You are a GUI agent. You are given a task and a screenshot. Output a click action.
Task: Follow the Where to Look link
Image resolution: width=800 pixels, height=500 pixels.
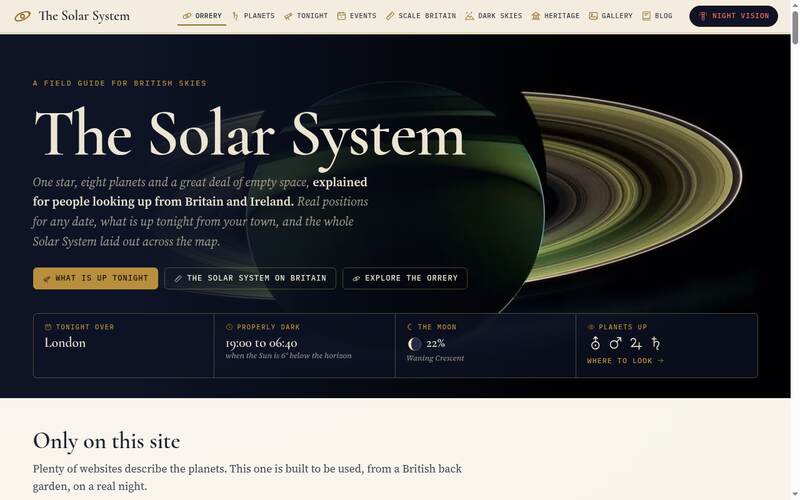pyautogui.click(x=625, y=361)
